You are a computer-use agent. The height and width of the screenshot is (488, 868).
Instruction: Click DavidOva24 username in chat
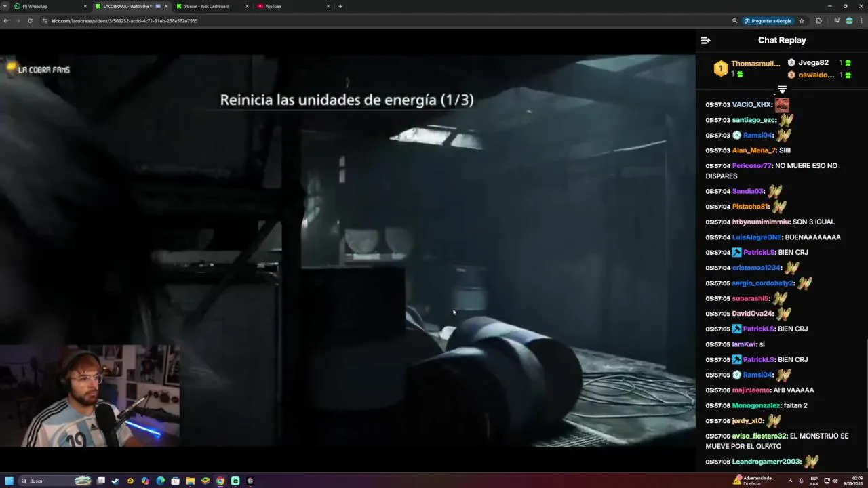753,314
